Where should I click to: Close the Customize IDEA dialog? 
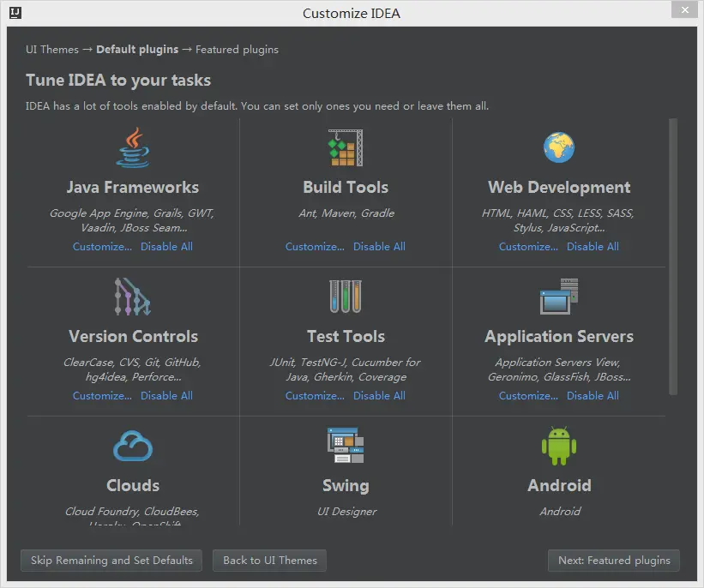(684, 10)
